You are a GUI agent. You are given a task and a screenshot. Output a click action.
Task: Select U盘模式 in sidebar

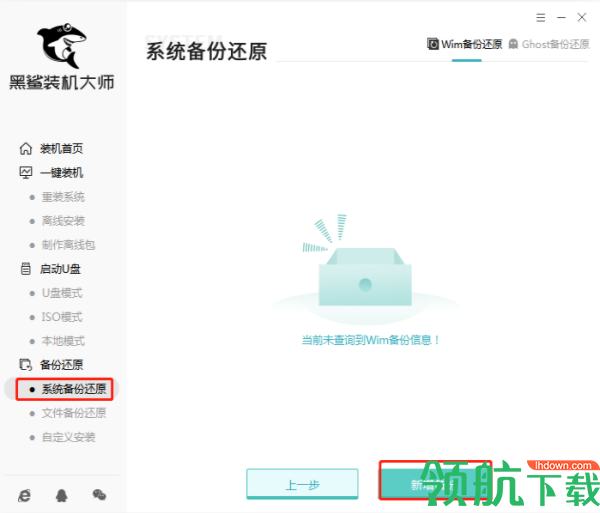(x=62, y=293)
